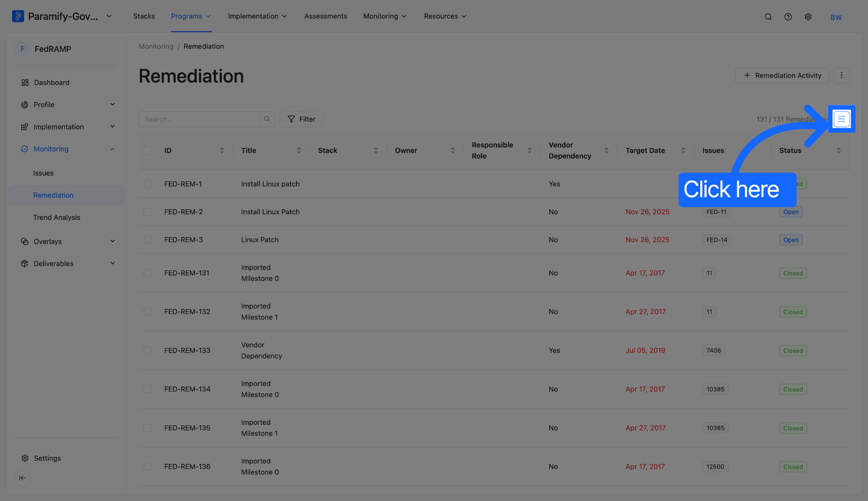Click the Settings gear icon in sidebar

[x=25, y=458]
